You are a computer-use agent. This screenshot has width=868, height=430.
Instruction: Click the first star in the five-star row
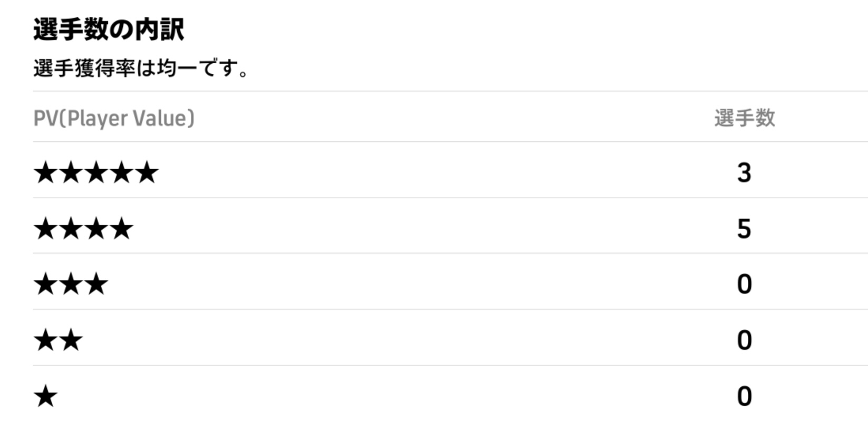tap(46, 173)
